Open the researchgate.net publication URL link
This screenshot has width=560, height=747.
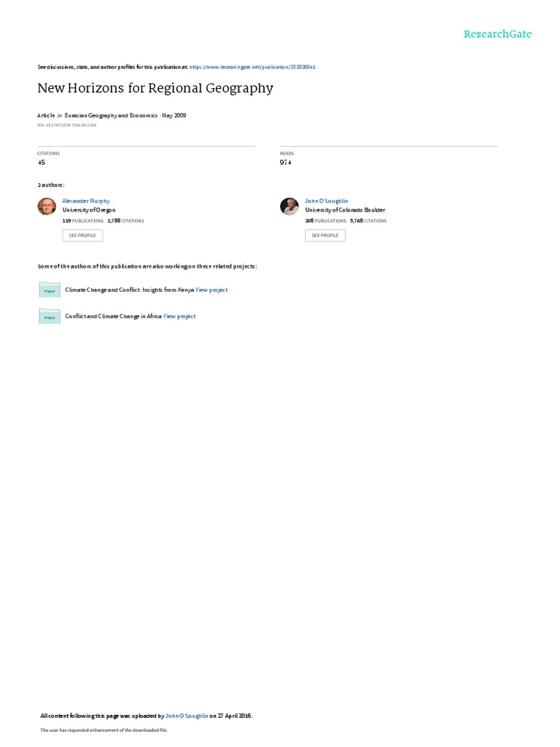pyautogui.click(x=252, y=67)
